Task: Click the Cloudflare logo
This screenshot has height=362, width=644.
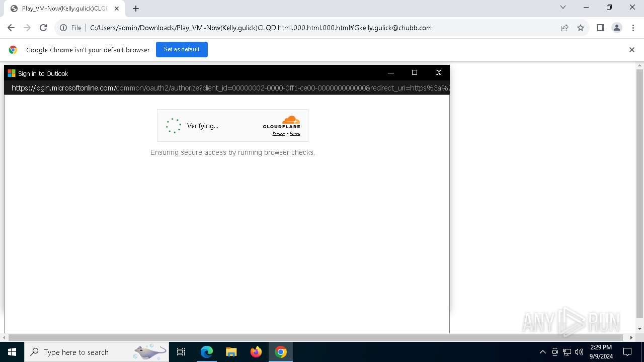Action: coord(282,122)
